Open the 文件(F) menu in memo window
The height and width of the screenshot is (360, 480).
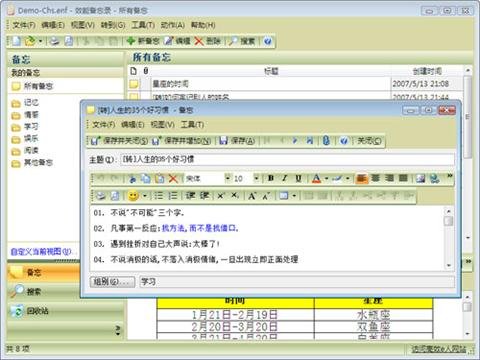[x=103, y=125]
